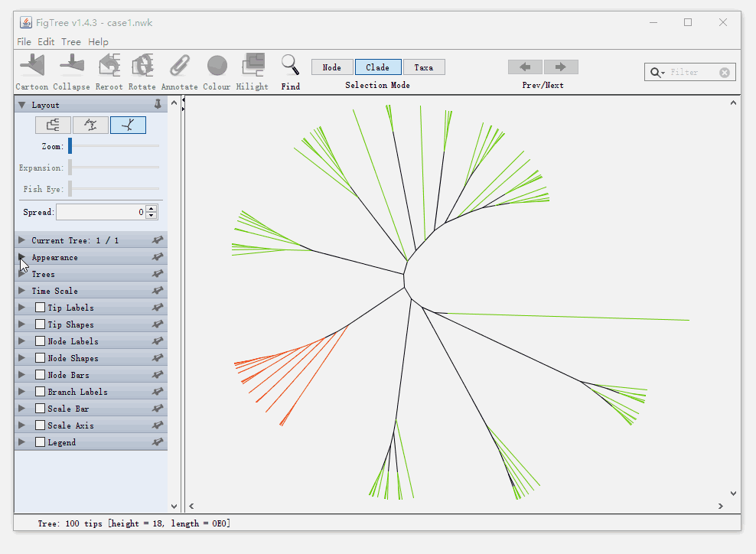
Task: Open Find with the magnifier icon
Action: [290, 64]
